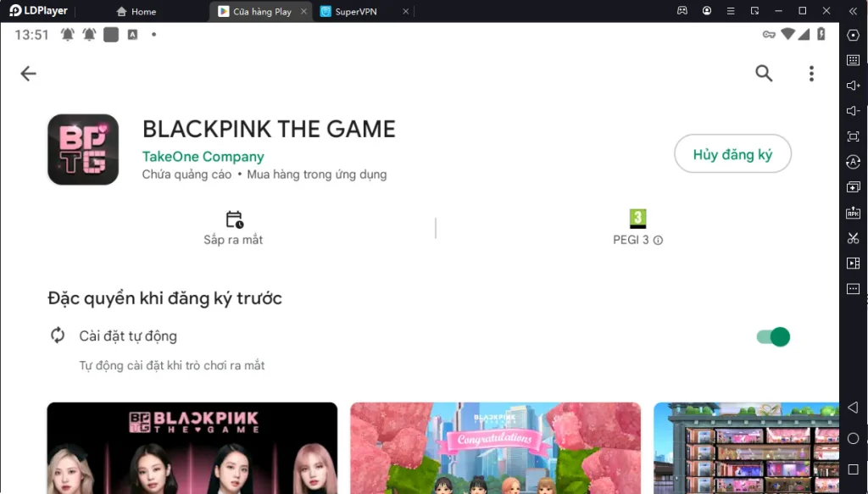868x494 pixels.
Task: Click Android back triangle button
Action: [x=853, y=408]
